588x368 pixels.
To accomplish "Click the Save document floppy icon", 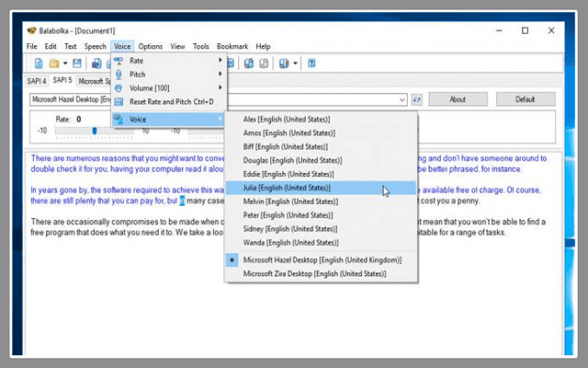I will click(78, 63).
